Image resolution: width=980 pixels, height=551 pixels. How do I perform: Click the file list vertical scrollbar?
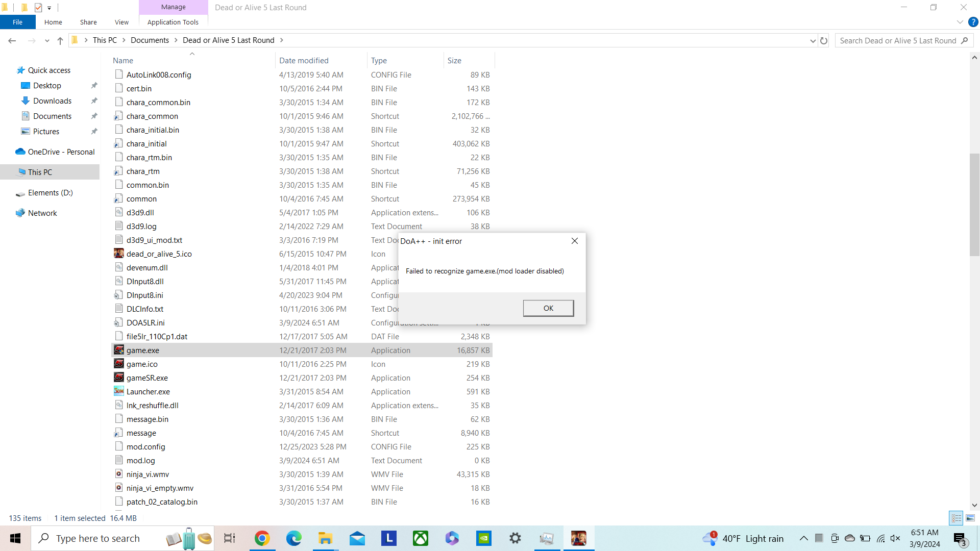click(974, 204)
